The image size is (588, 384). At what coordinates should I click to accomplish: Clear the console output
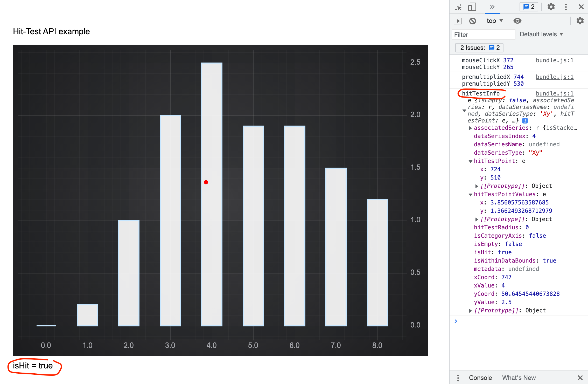click(473, 21)
